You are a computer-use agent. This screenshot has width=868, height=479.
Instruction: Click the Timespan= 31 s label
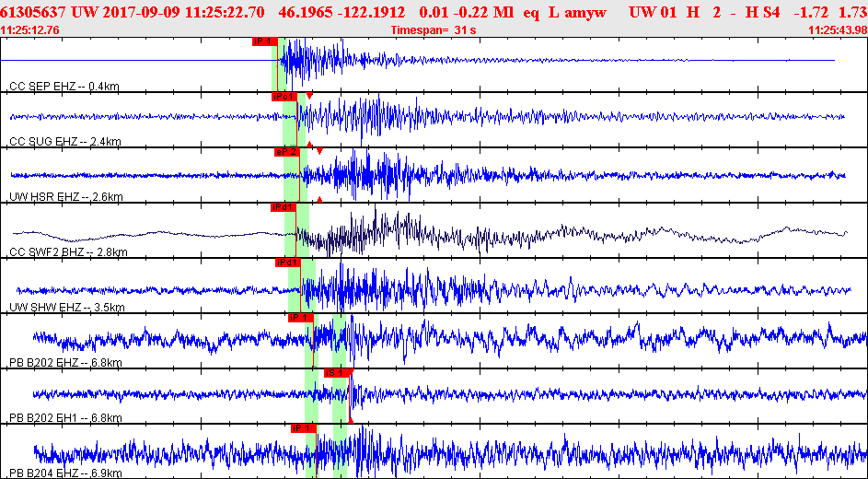(433, 29)
